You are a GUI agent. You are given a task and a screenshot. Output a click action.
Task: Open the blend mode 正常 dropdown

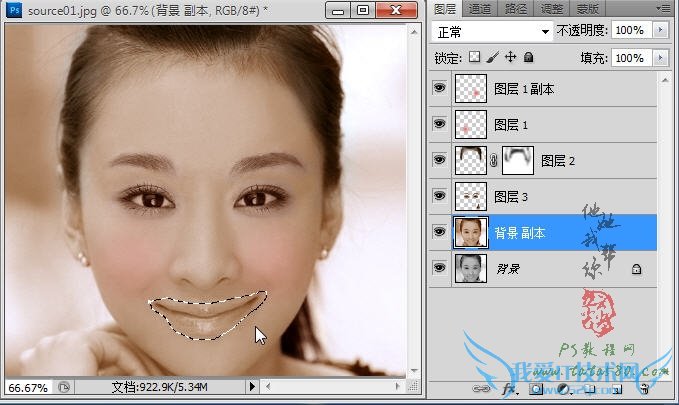click(492, 32)
